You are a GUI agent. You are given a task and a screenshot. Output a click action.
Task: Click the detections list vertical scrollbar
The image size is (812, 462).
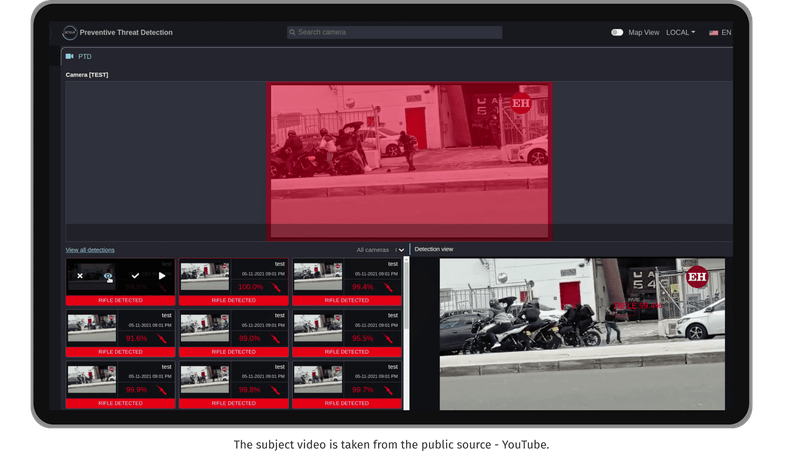[407, 334]
